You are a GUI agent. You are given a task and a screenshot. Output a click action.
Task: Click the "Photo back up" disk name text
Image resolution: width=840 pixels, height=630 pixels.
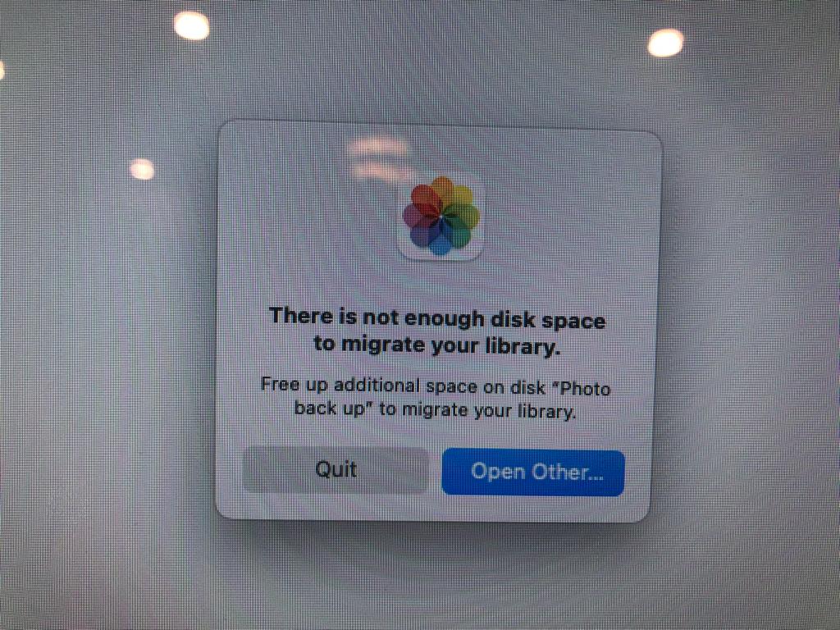(452, 399)
